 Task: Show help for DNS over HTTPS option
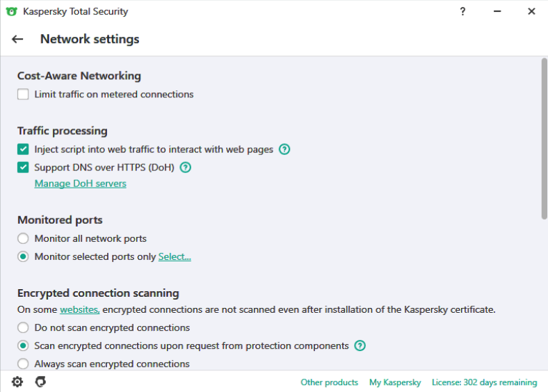point(186,168)
